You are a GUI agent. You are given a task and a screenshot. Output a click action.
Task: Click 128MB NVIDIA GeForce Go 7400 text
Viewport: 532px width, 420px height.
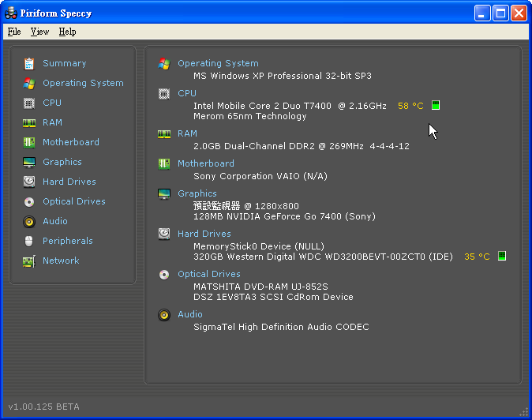pyautogui.click(x=284, y=216)
